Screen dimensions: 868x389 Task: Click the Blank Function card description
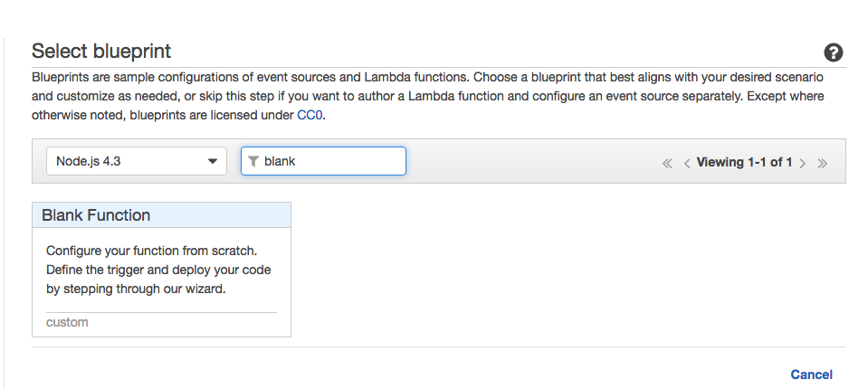point(158,270)
